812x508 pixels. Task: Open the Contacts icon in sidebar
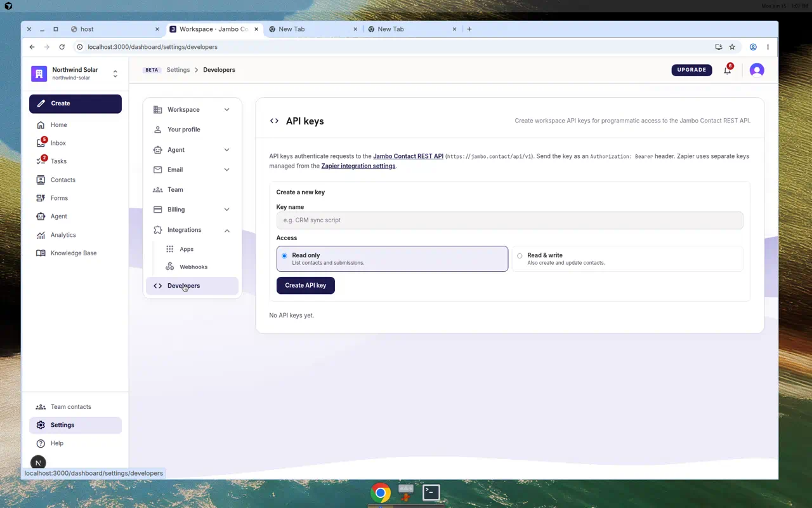point(41,180)
